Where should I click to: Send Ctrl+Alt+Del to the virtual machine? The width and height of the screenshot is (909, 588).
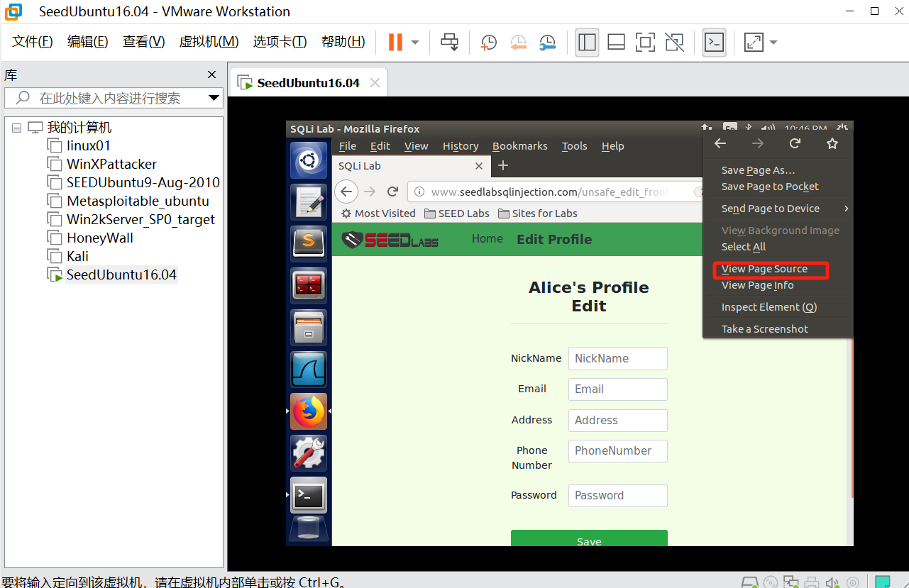[449, 42]
